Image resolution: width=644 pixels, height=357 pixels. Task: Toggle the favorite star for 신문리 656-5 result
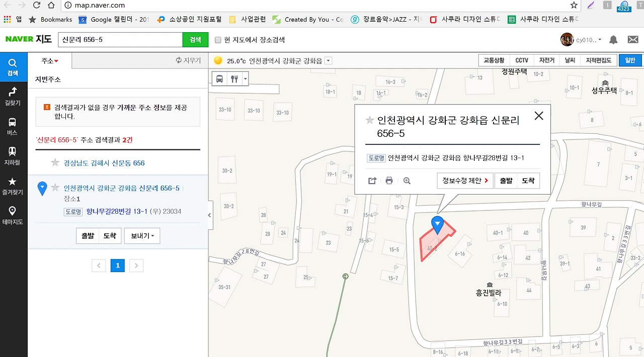click(55, 188)
